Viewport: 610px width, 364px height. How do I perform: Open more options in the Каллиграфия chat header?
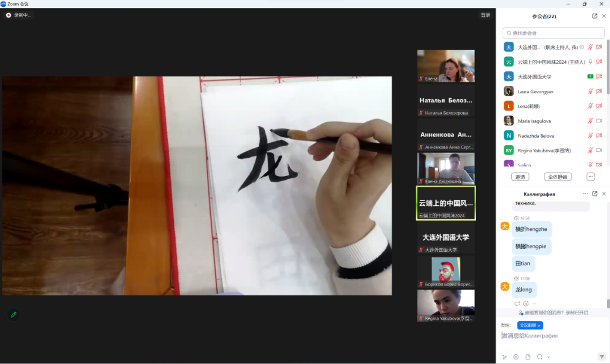(585, 194)
